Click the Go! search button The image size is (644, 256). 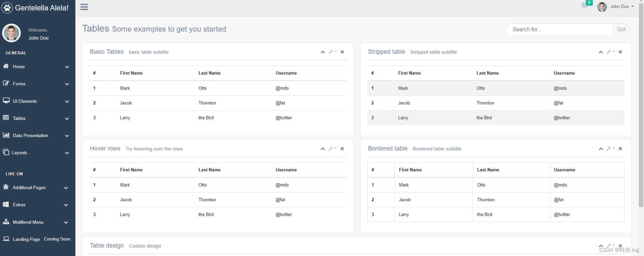[621, 30]
